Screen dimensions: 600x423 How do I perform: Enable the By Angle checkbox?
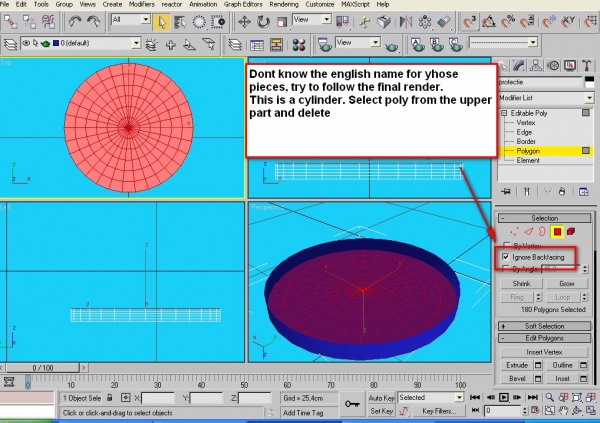pos(506,269)
